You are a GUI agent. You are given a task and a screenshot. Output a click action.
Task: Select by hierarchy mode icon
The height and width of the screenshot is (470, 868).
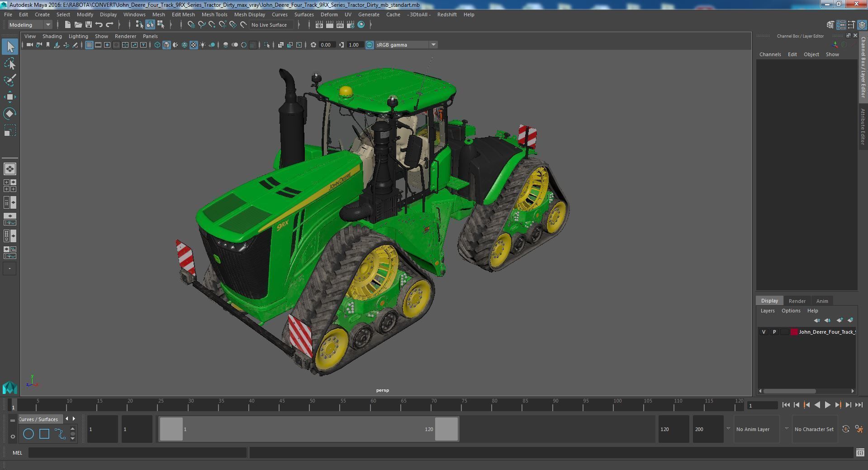pos(139,25)
